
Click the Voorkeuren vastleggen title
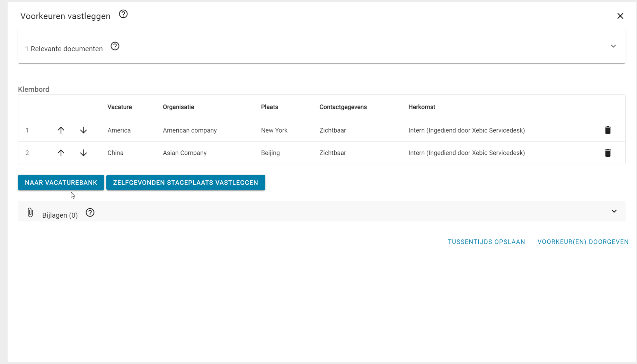tap(65, 16)
